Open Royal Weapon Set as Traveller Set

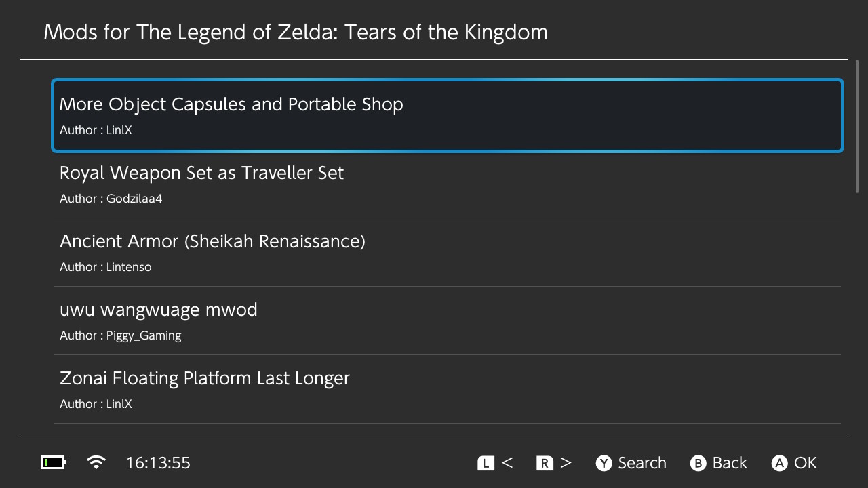pyautogui.click(x=447, y=184)
